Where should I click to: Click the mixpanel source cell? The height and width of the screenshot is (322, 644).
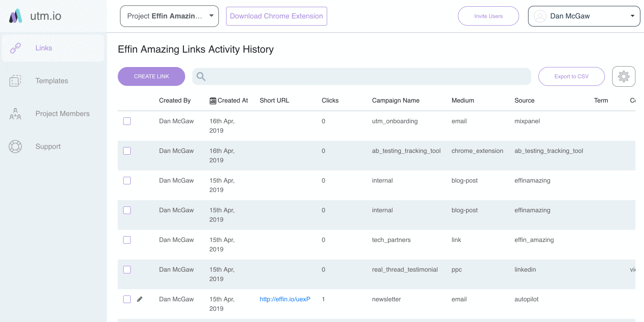pyautogui.click(x=527, y=121)
